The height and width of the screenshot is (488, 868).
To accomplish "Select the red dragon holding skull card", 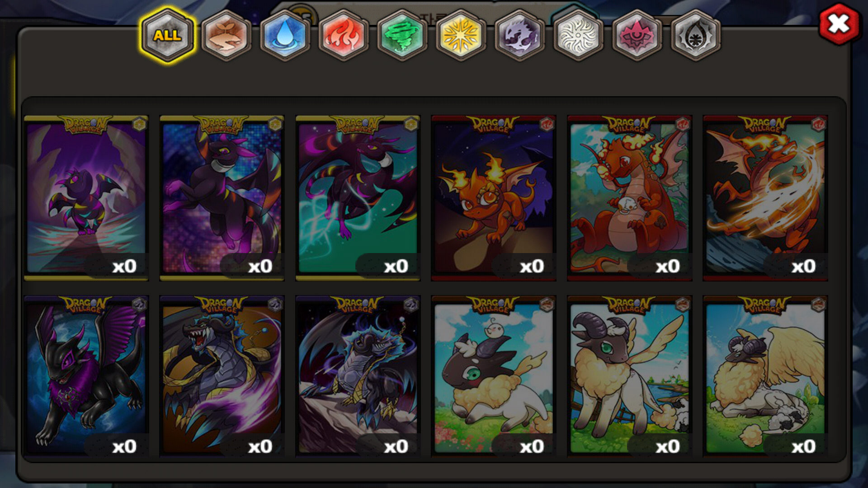I will (x=630, y=198).
